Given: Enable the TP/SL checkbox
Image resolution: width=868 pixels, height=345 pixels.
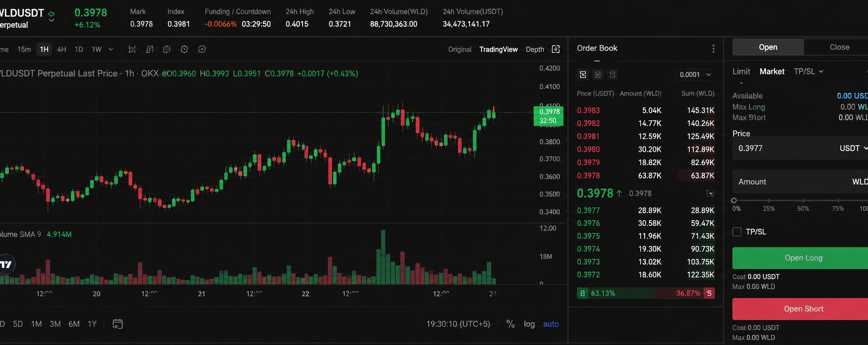Looking at the screenshot, I should coord(737,232).
